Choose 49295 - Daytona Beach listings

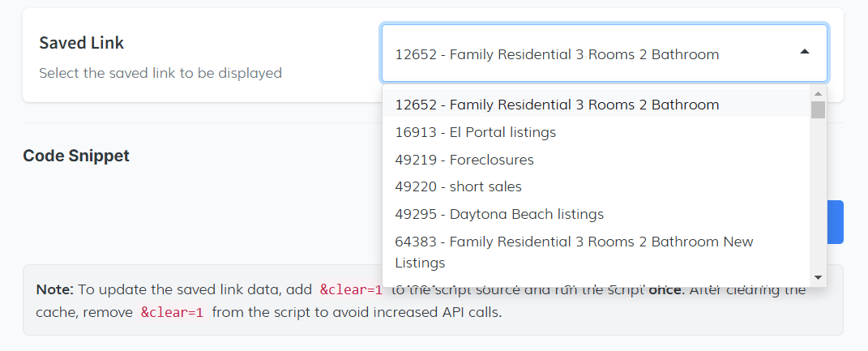point(499,214)
